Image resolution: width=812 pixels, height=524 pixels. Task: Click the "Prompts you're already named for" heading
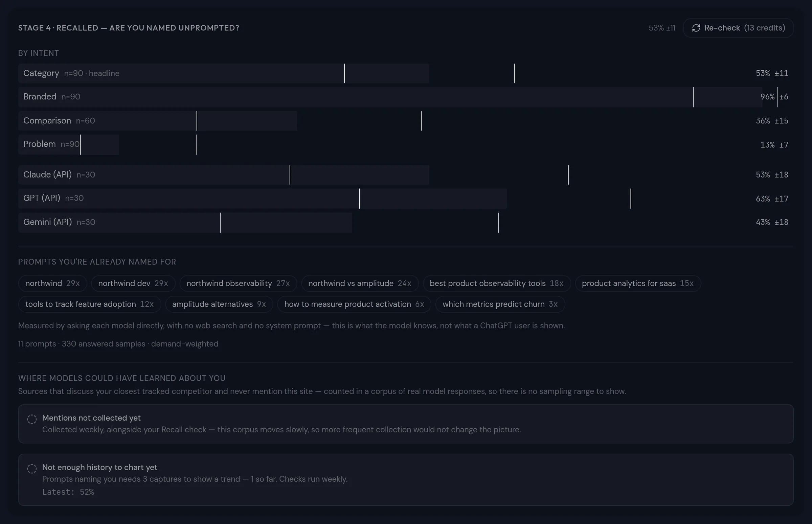(x=97, y=262)
